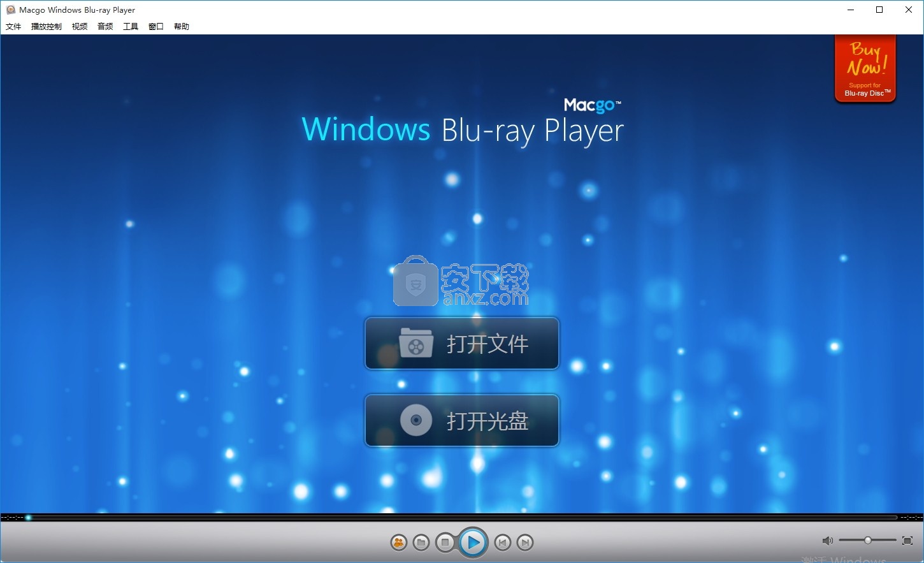Click the Buy Now banner
Screen dimensions: 924x563
865,68
